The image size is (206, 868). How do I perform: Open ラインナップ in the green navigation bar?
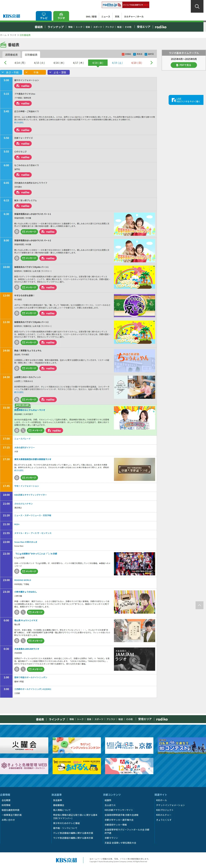(56, 27)
